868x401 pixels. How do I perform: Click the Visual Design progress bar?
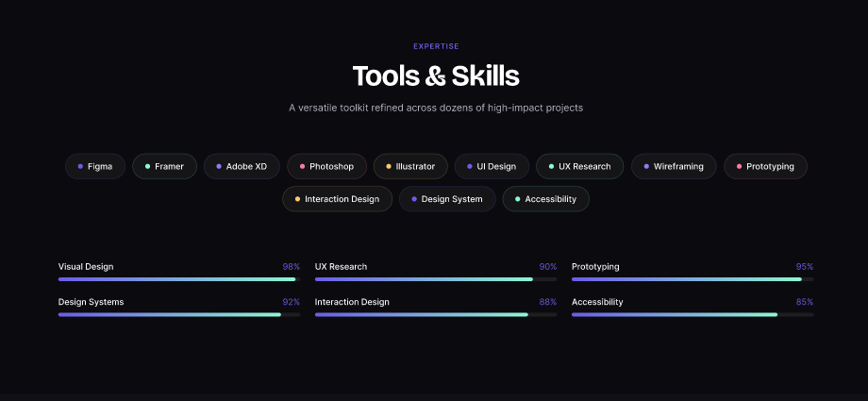tap(179, 279)
